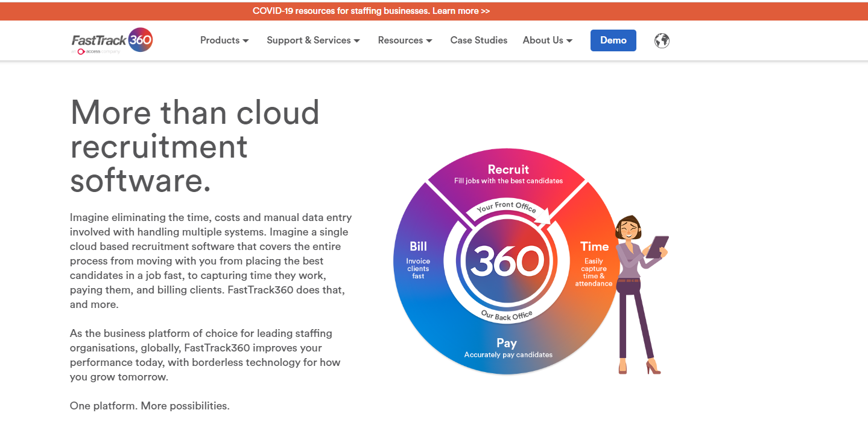Expand the About Us dropdown
This screenshot has width=868, height=436.
click(547, 40)
